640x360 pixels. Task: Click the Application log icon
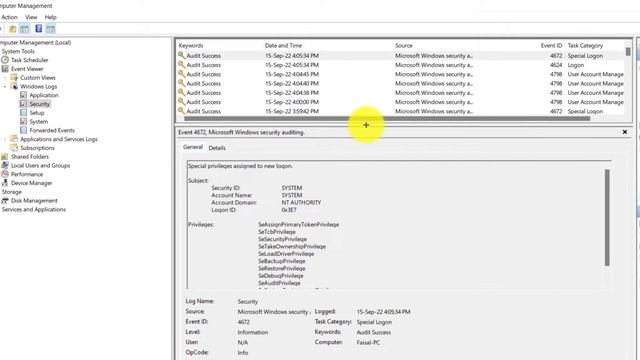[x=23, y=95]
